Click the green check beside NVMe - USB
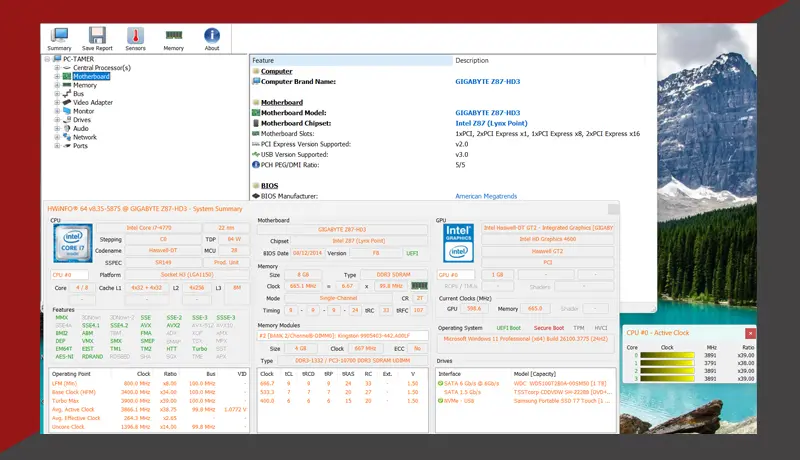 coord(440,401)
